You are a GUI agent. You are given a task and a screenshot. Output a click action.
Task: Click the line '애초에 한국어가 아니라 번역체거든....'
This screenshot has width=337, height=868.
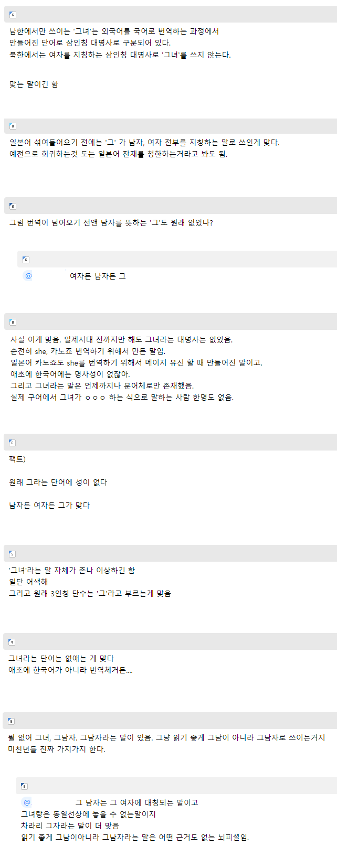(x=70, y=670)
